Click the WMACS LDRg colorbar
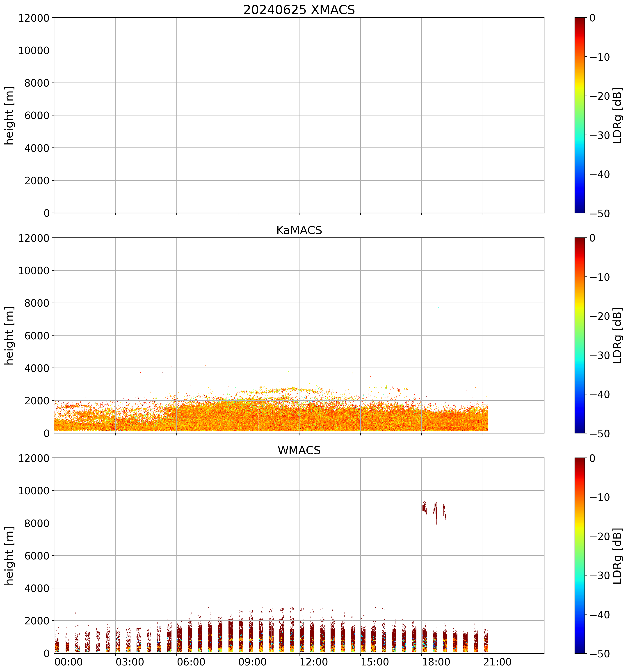This screenshot has width=628, height=672. 580,555
